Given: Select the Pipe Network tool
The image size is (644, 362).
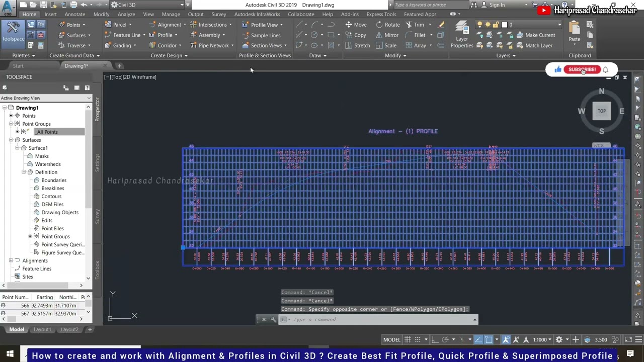Looking at the screenshot, I should tap(212, 45).
